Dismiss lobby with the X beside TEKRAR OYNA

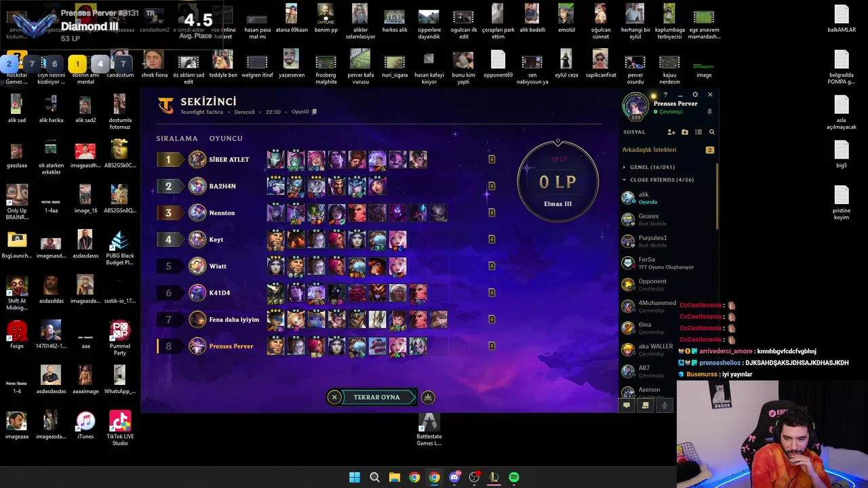coord(334,397)
